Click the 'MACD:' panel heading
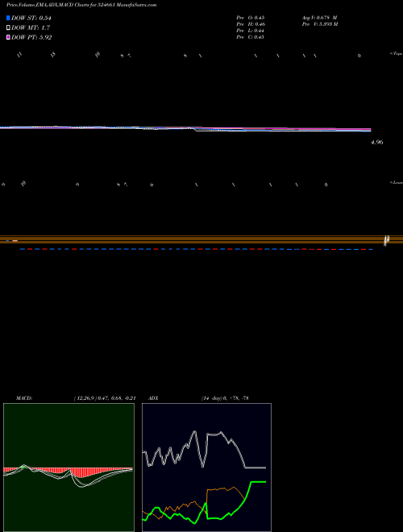 tap(24, 397)
